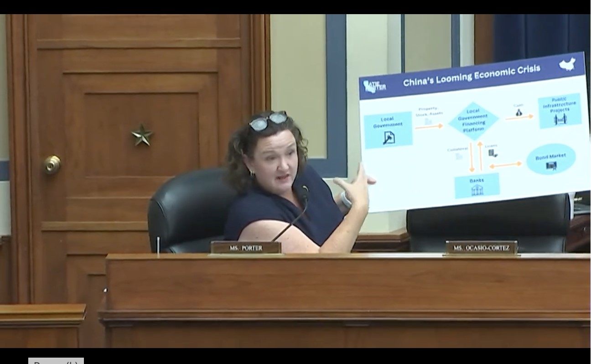The height and width of the screenshot is (364, 591).
Task: Click the faded document icon under Collateral
Action: tap(459, 156)
